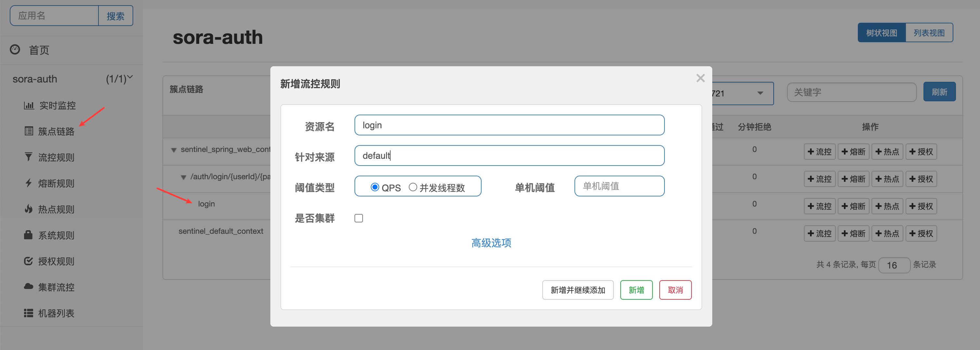980x350 pixels.
Task: Click the dashboard icon beside 首页
Action: [15, 49]
